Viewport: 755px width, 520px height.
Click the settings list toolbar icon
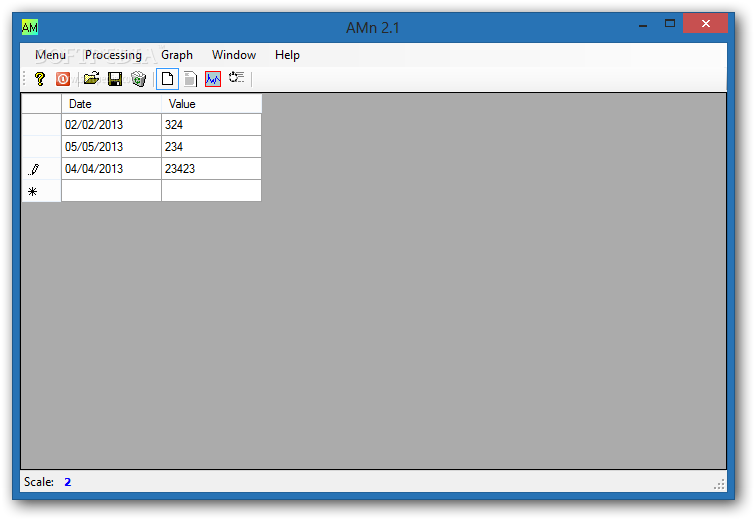click(x=236, y=78)
